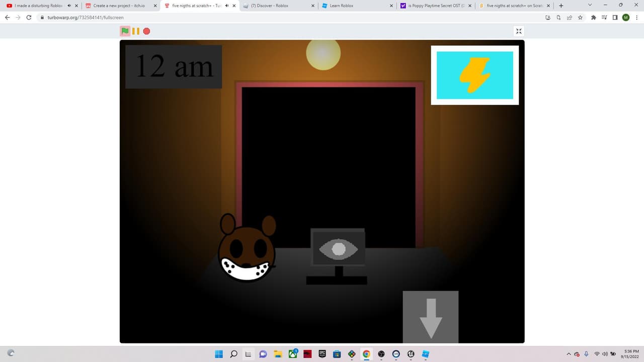Viewport: 644px width, 362px height.
Task: Click the 12 am clock display
Action: coord(174,66)
